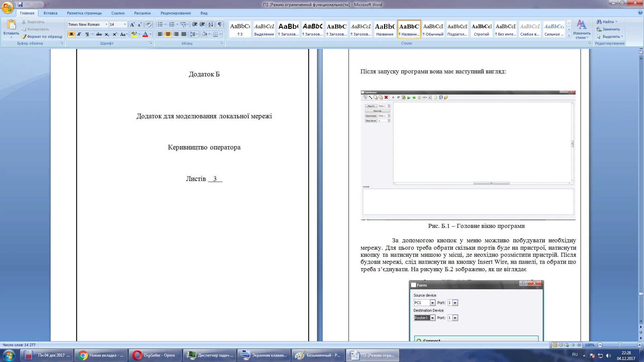The height and width of the screenshot is (362, 644).
Task: Switch to full-screen reading view
Action: click(561, 345)
